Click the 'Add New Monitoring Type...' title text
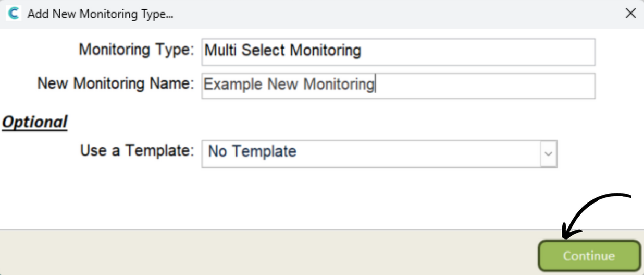Viewport: 644px width, 275px height. [100, 14]
